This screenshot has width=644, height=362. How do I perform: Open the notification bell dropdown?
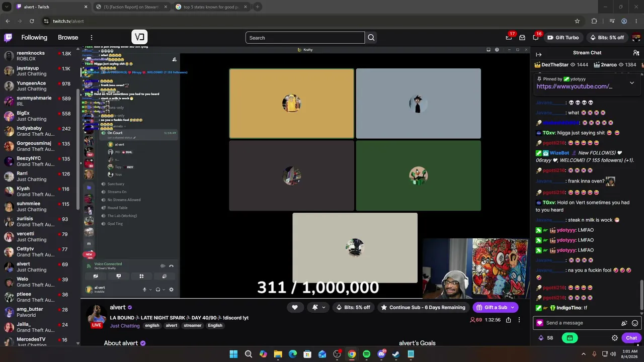point(318,307)
